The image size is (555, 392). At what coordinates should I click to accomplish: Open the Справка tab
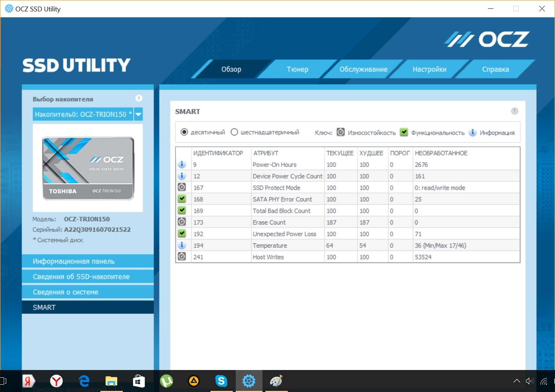[x=495, y=69]
